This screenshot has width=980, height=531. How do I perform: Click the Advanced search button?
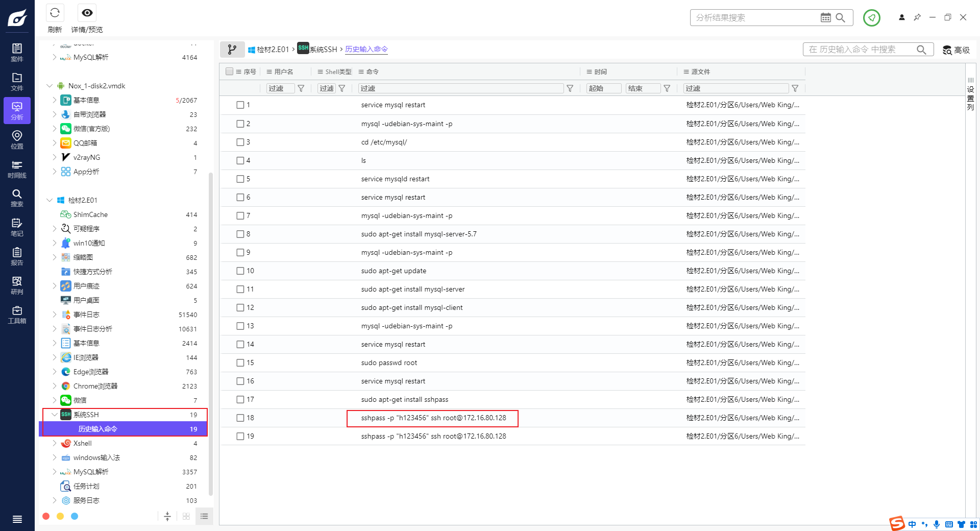point(956,50)
